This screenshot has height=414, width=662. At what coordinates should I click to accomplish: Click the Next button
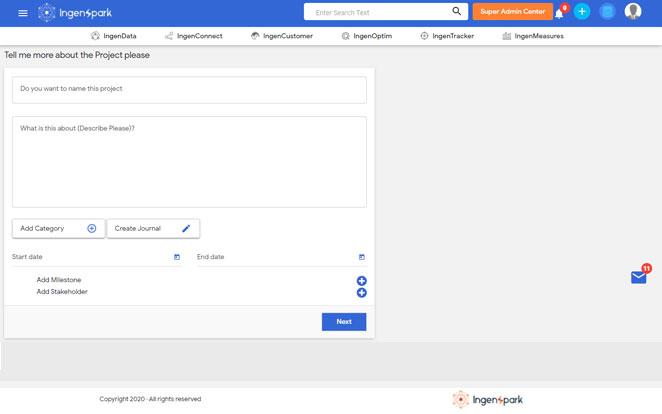344,322
